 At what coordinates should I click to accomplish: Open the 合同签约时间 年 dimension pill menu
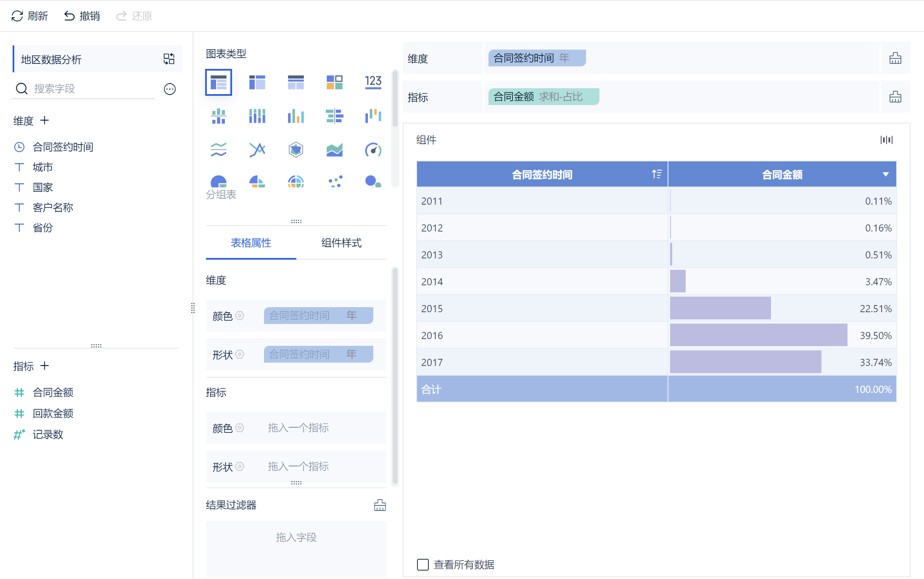click(537, 58)
